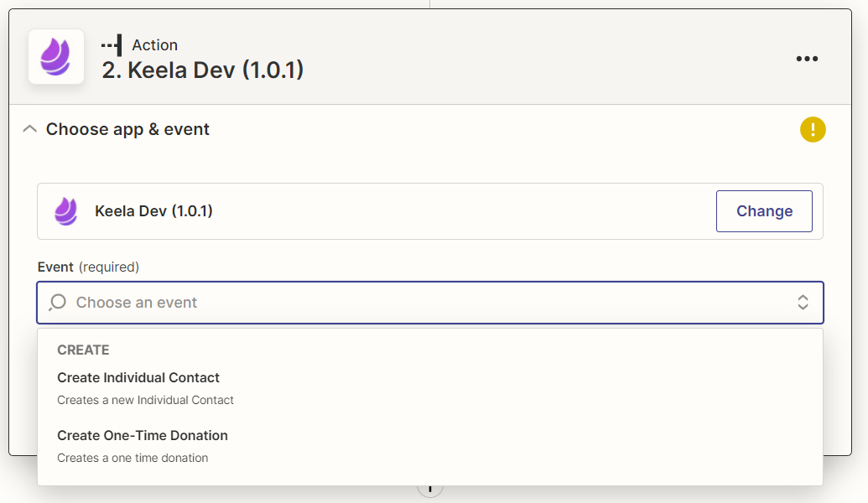The height and width of the screenshot is (503, 868).
Task: Click 'Creates a new Individual Contact' description
Action: tap(145, 400)
